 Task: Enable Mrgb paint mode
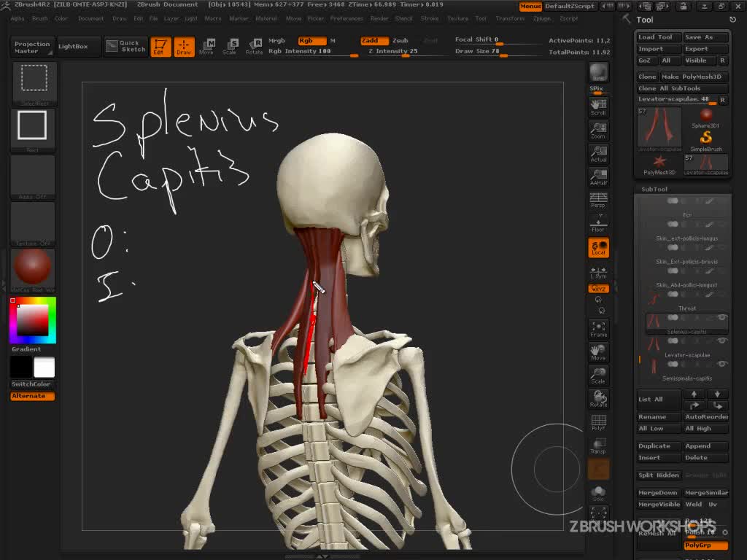276,41
